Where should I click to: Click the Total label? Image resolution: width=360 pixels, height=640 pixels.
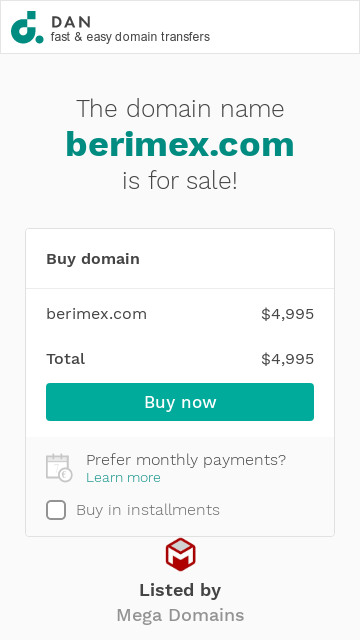tap(66, 359)
